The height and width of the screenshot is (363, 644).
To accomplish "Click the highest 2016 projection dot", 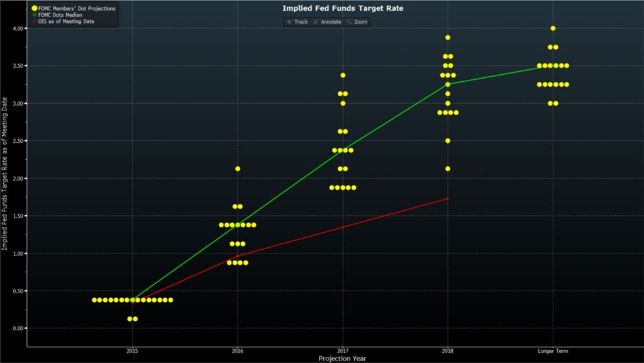I will (237, 169).
